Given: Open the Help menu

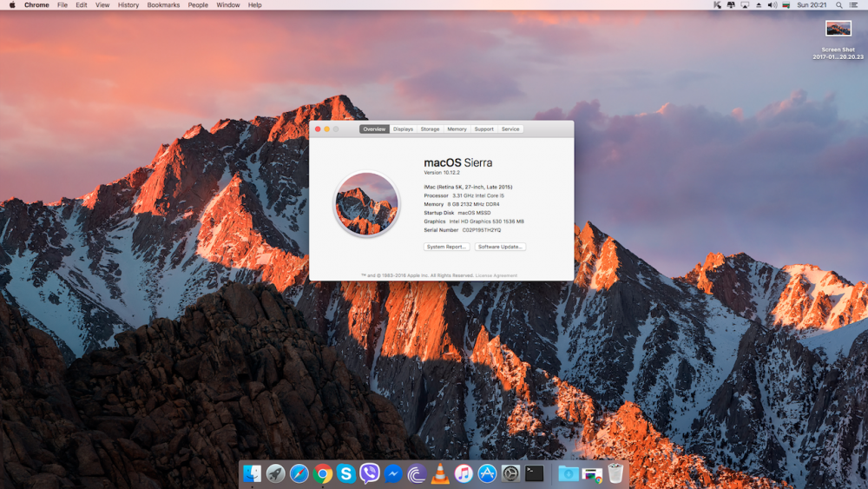Looking at the screenshot, I should tap(254, 5).
